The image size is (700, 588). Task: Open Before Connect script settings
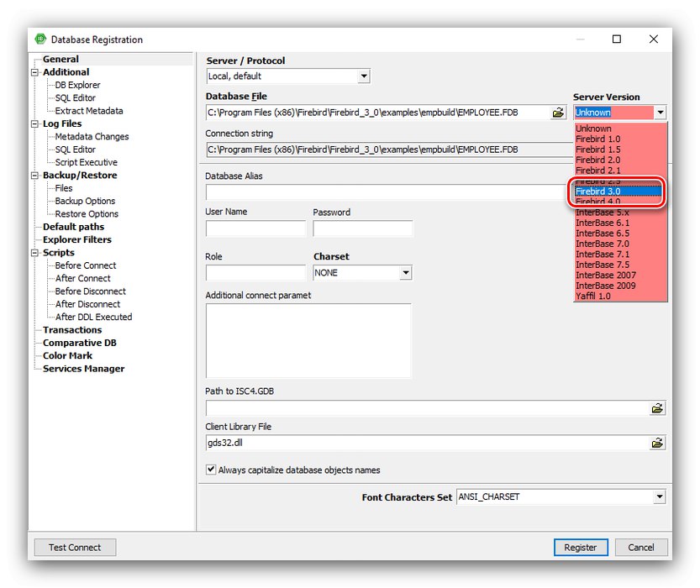click(x=85, y=265)
